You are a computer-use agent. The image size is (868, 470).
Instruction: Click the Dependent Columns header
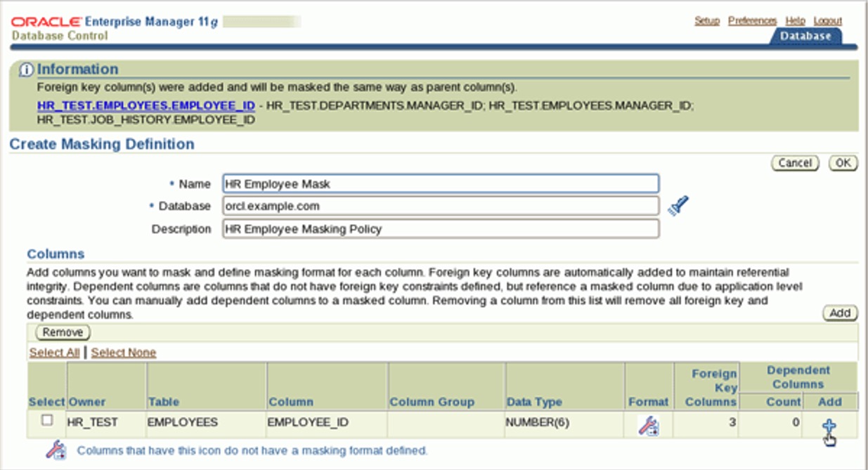(x=798, y=377)
